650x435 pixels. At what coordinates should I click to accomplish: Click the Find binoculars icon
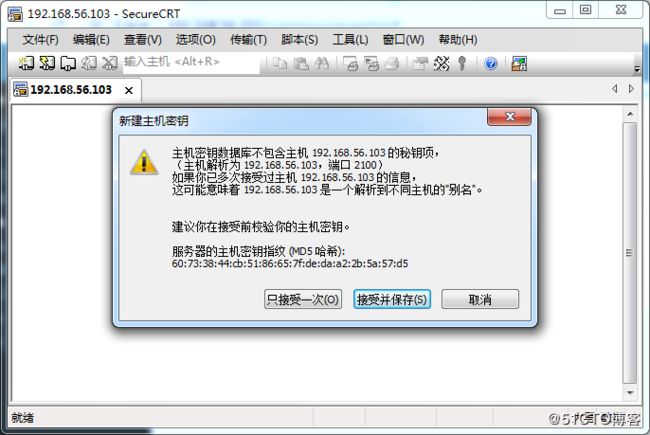point(321,63)
